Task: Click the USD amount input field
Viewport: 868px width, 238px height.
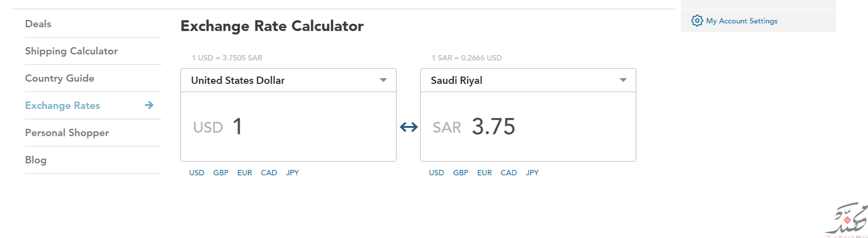Action: [288, 127]
